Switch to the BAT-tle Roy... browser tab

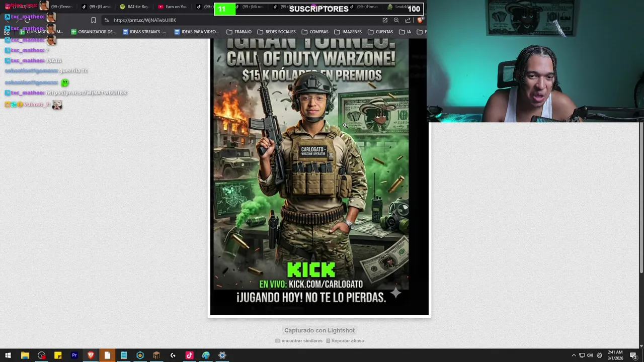click(x=134, y=7)
